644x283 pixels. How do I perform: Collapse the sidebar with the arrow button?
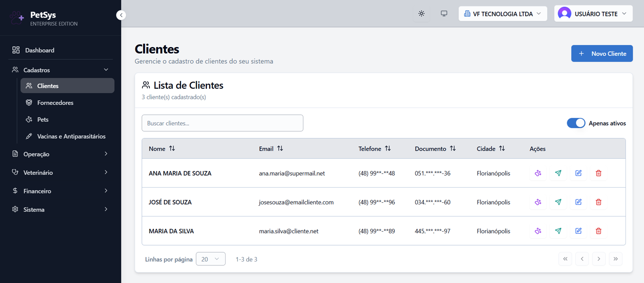pos(121,15)
